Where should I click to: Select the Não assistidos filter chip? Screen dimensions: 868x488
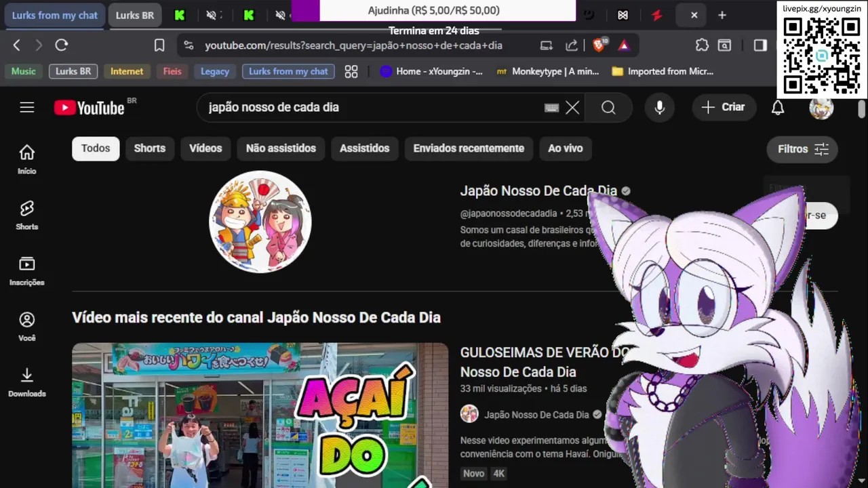tap(281, 148)
